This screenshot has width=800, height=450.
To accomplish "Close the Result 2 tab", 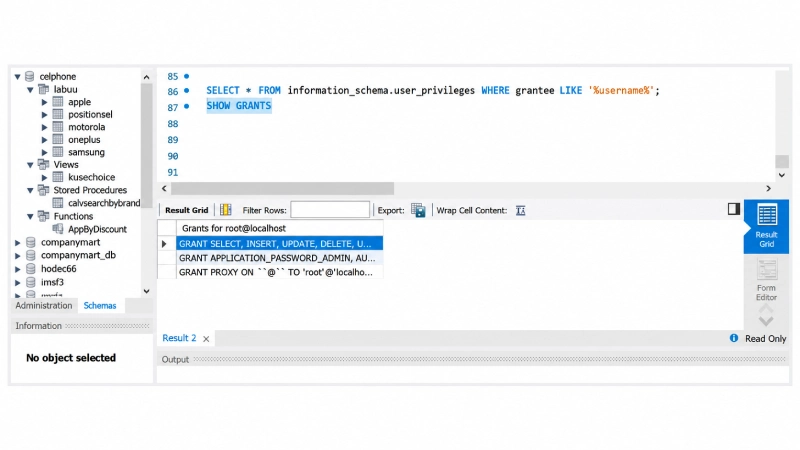I will (x=206, y=339).
